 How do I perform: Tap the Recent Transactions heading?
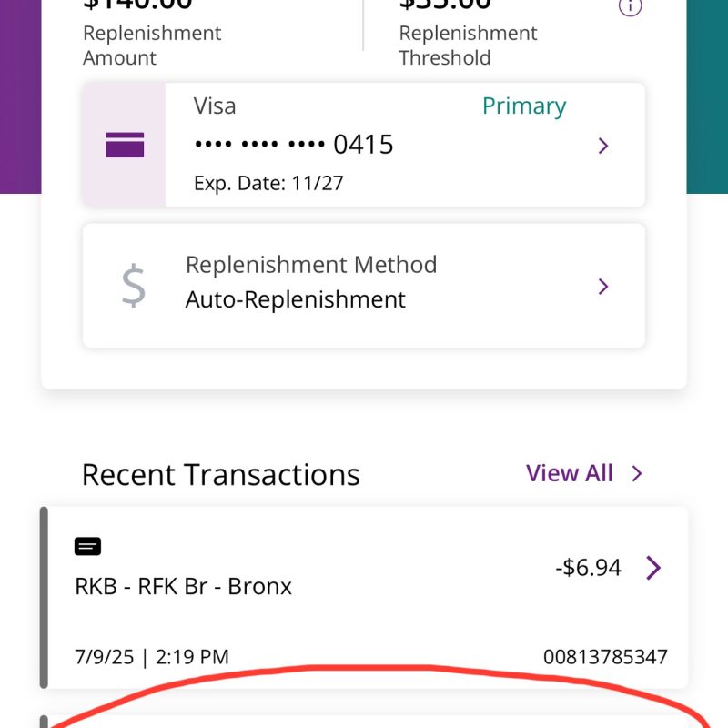221,474
